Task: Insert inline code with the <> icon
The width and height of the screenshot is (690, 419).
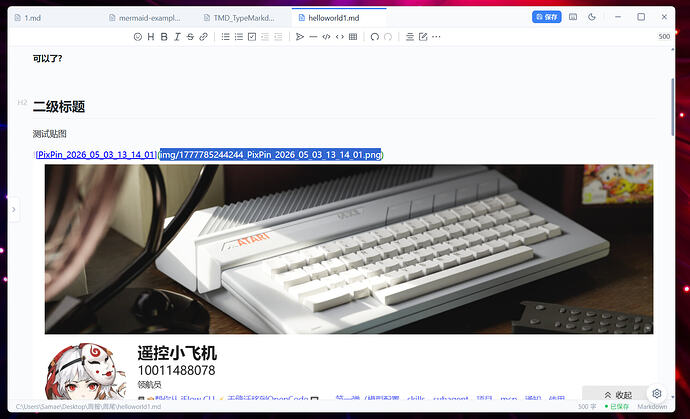Action: click(339, 37)
